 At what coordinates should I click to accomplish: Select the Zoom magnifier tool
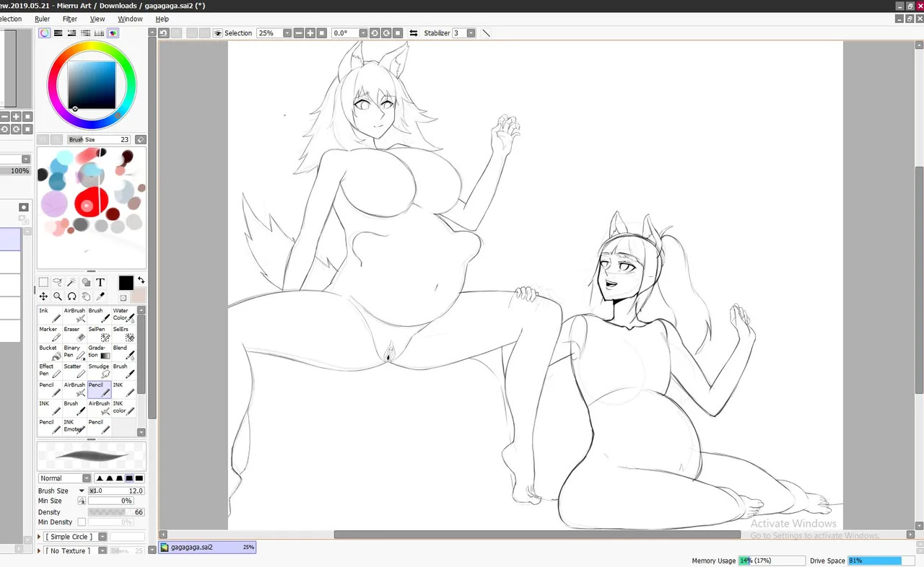pyautogui.click(x=58, y=296)
